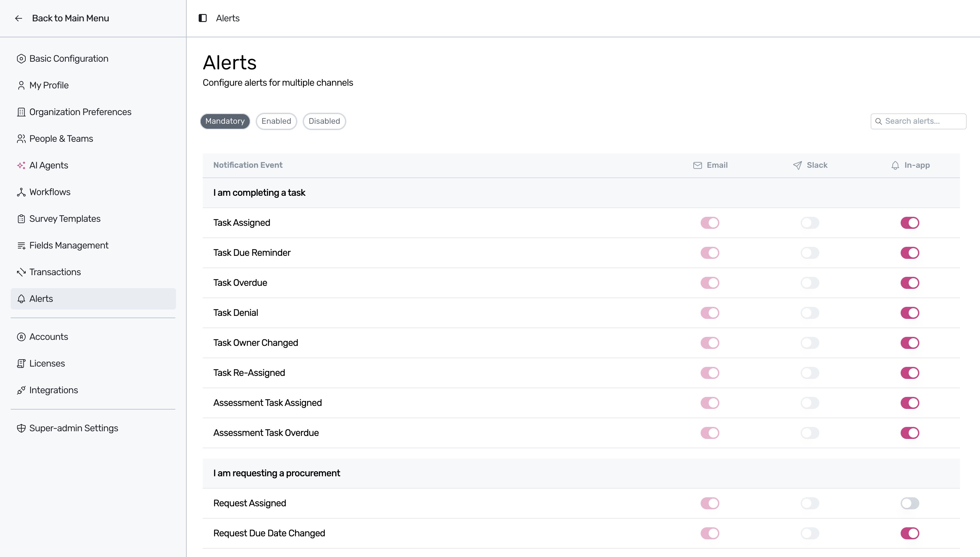980x557 pixels.
Task: Select the Enabled filter tab
Action: click(276, 121)
